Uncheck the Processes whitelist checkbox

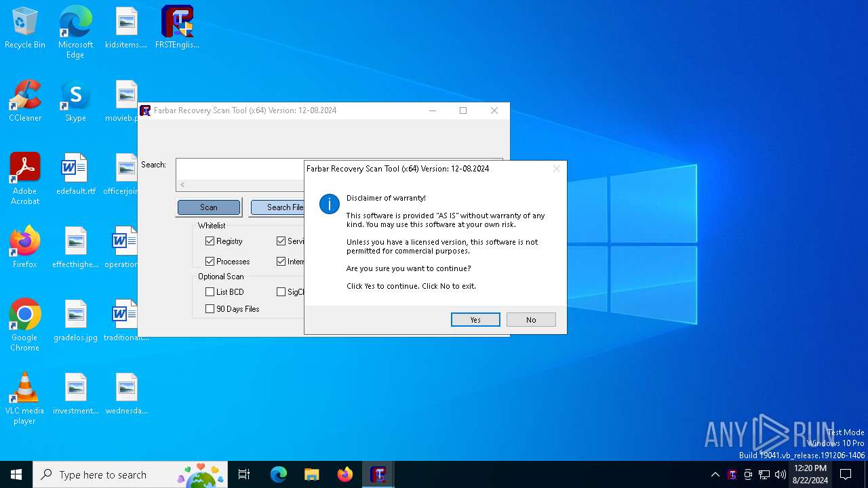pos(210,262)
